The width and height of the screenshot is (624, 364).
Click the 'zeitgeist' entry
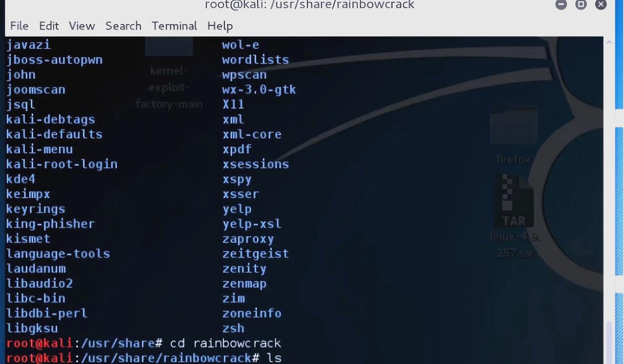[256, 254]
